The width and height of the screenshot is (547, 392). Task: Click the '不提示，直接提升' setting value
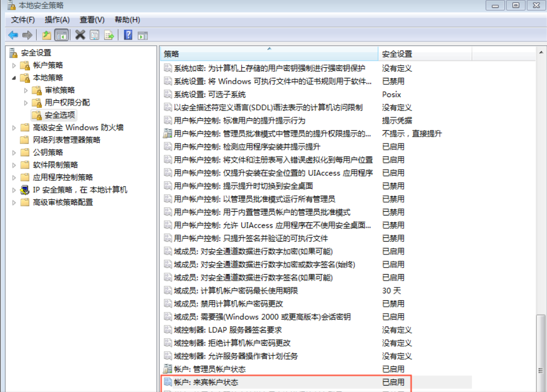[x=411, y=133]
